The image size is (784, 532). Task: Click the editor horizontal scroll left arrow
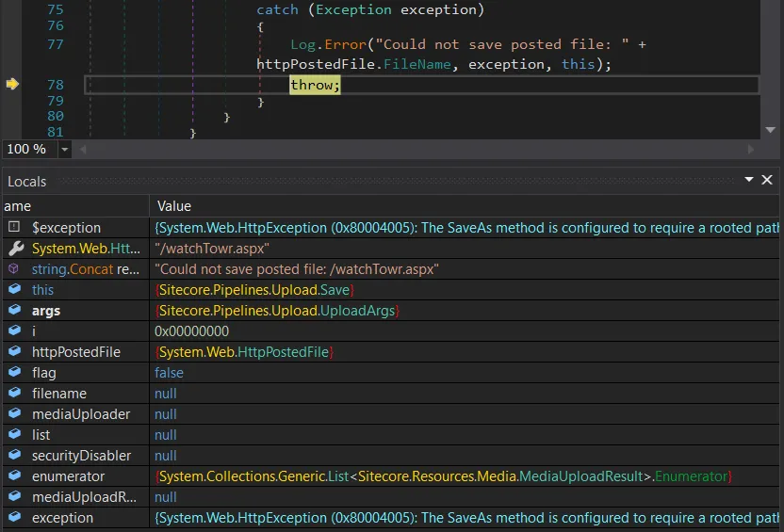[x=83, y=149]
